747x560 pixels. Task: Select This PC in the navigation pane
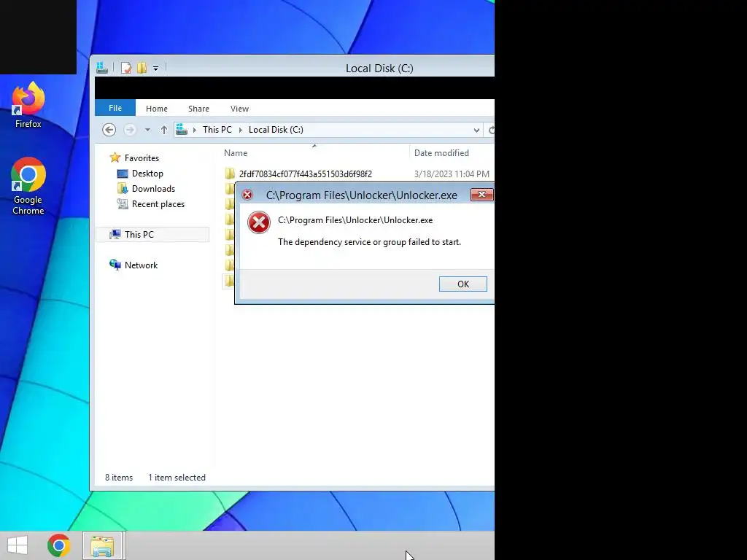pyautogui.click(x=139, y=234)
